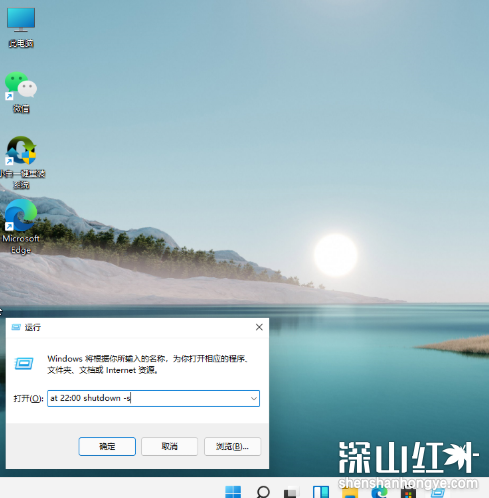This screenshot has height=498, width=489.
Task: Open Microsoft Store from the taskbar
Action: tap(408, 493)
